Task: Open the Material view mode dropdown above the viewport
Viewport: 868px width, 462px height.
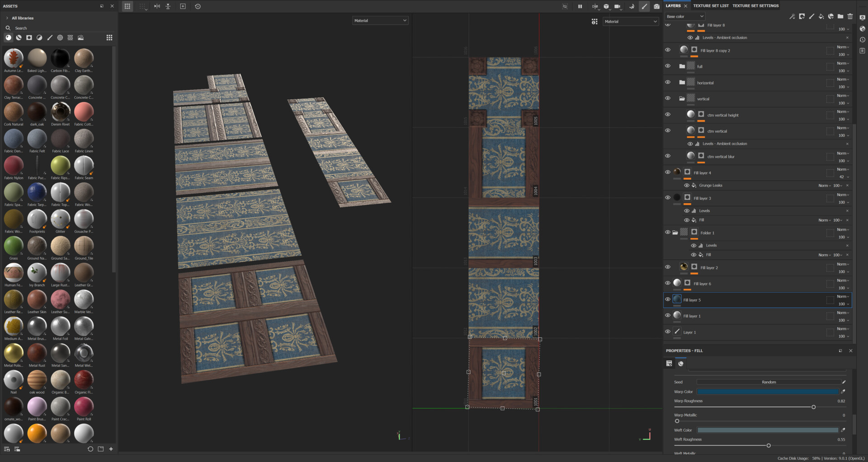Action: [380, 20]
